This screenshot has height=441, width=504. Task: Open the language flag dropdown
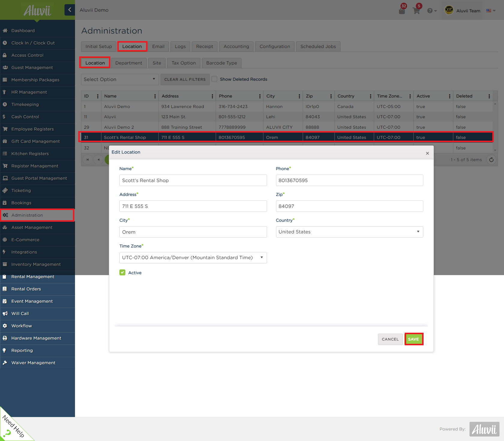point(491,11)
